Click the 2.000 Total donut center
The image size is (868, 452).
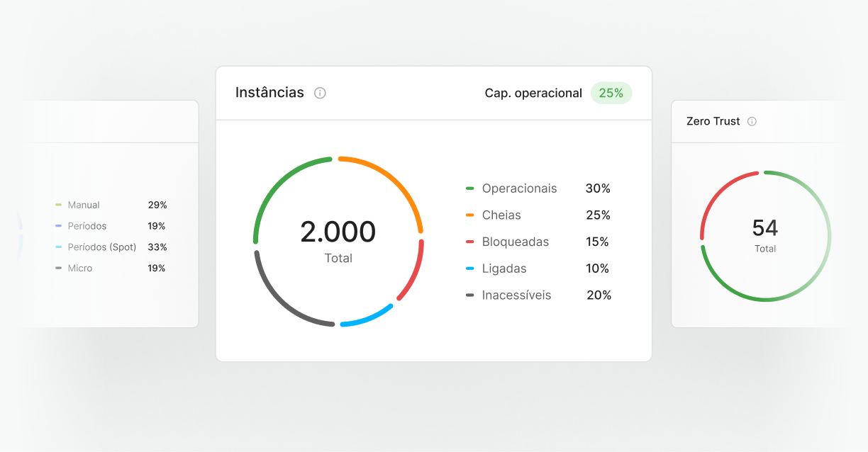click(338, 239)
